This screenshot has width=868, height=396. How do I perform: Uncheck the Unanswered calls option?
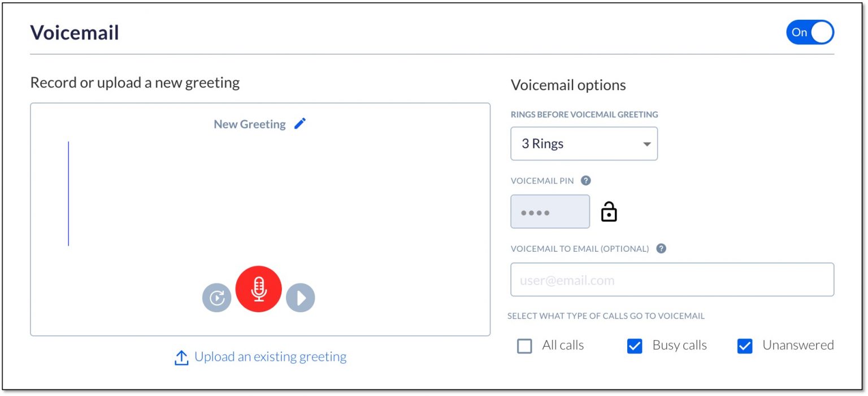click(x=744, y=346)
